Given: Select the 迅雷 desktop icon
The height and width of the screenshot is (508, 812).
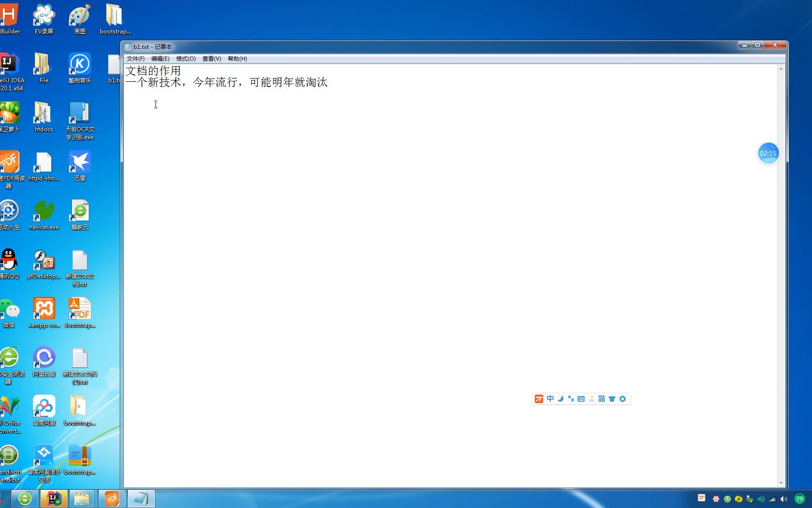Looking at the screenshot, I should [80, 166].
